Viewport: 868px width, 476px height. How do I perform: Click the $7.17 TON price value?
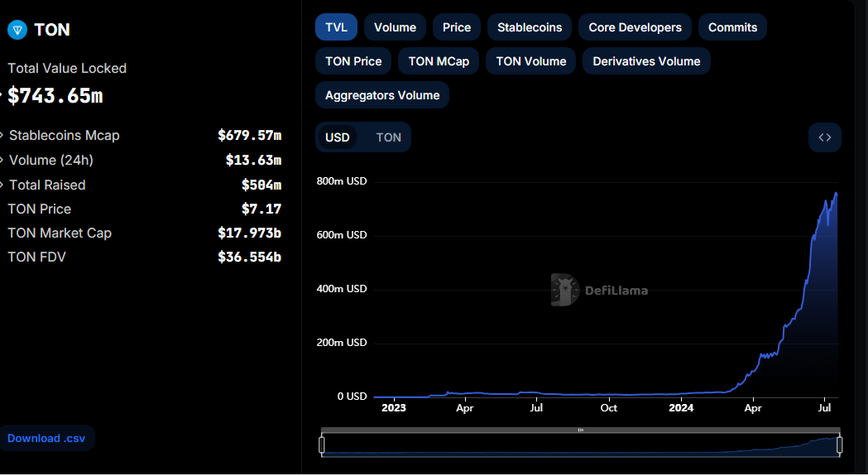261,209
